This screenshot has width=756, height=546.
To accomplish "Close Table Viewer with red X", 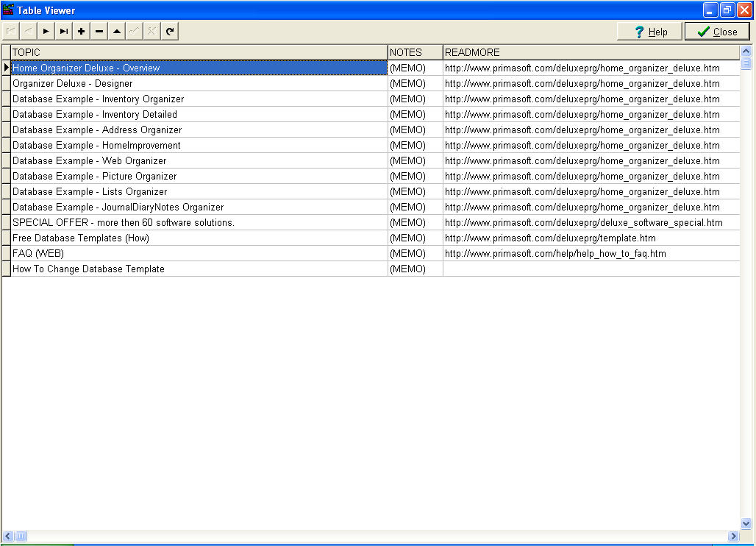I will click(x=744, y=10).
